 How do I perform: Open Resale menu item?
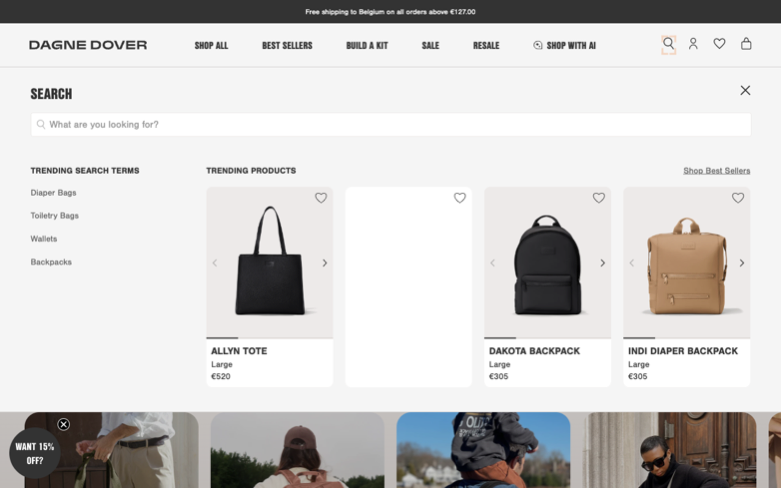click(x=486, y=45)
